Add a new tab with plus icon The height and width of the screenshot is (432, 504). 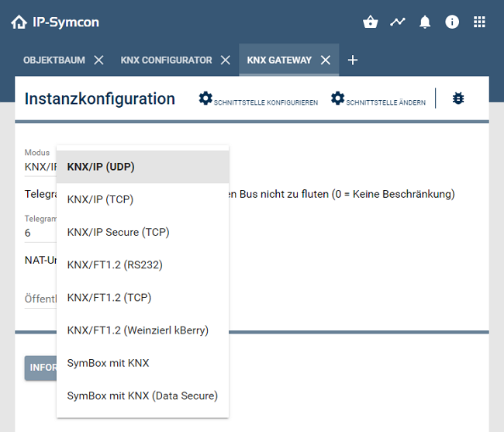point(353,60)
